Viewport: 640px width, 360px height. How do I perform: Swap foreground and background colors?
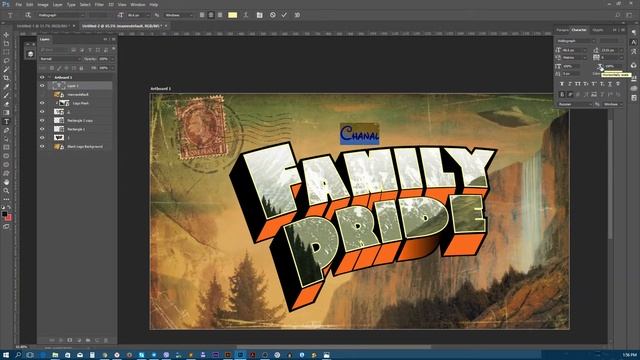coord(10,208)
